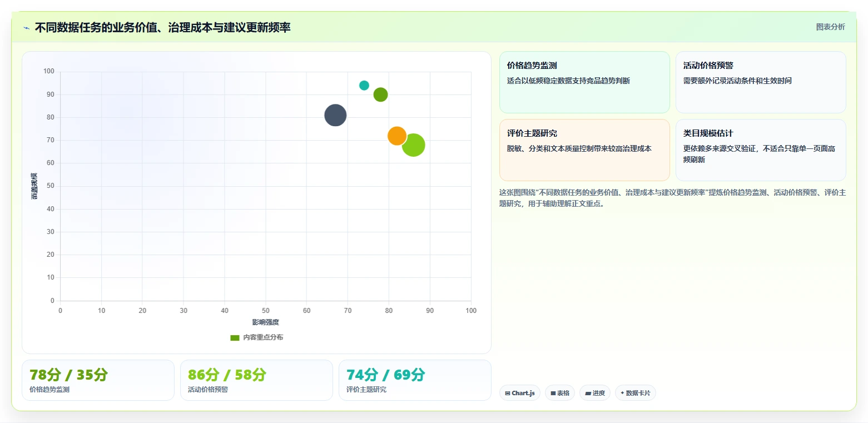
Task: Click the 86分 / 58分 score card
Action: click(x=256, y=380)
